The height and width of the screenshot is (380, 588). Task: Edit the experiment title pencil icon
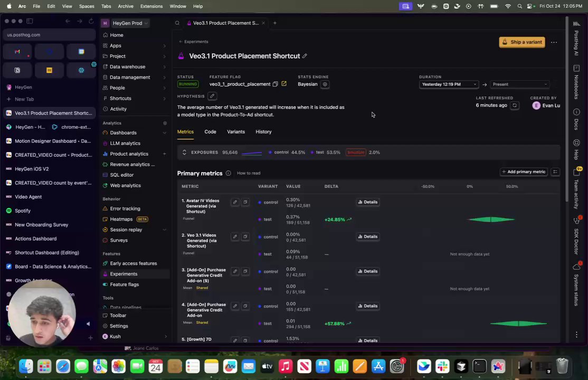(305, 56)
